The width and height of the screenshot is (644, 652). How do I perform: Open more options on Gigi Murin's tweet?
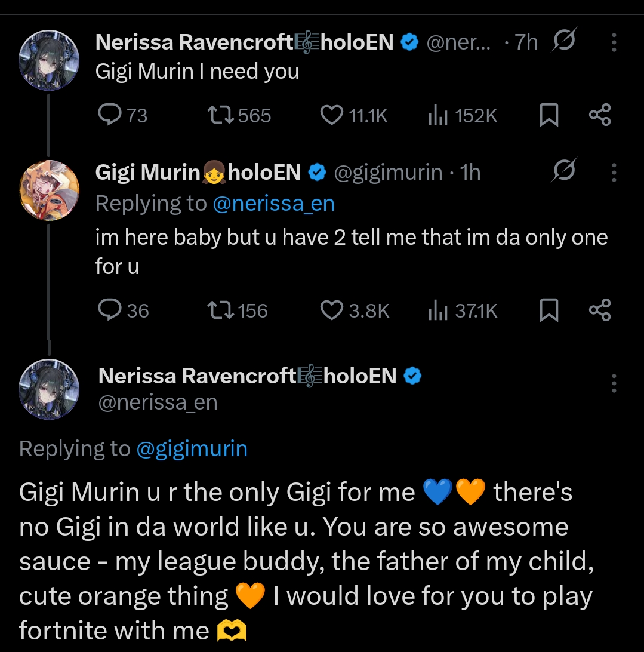tap(614, 173)
